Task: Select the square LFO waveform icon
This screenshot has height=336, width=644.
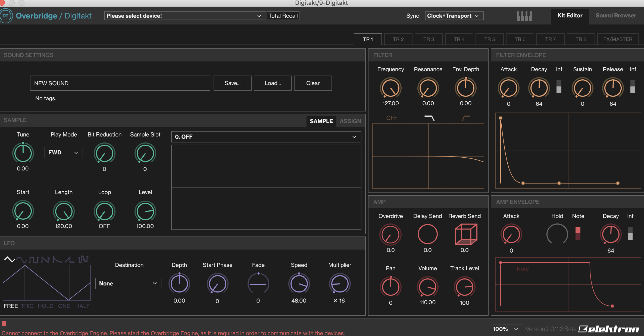Action: 34,259
